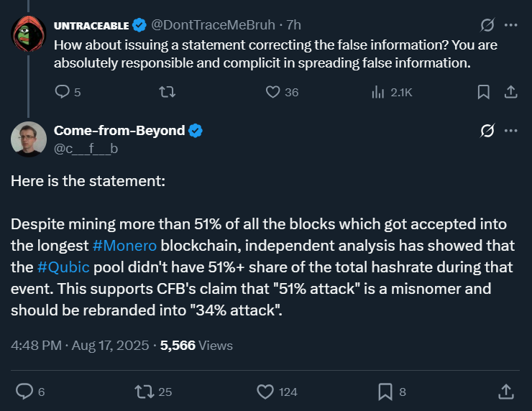
Task: Reply to Come-from-Beyond's statement post
Action: [24, 391]
